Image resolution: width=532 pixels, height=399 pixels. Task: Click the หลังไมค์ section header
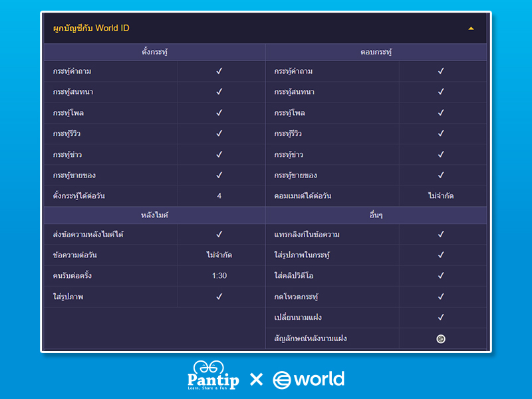[154, 215]
